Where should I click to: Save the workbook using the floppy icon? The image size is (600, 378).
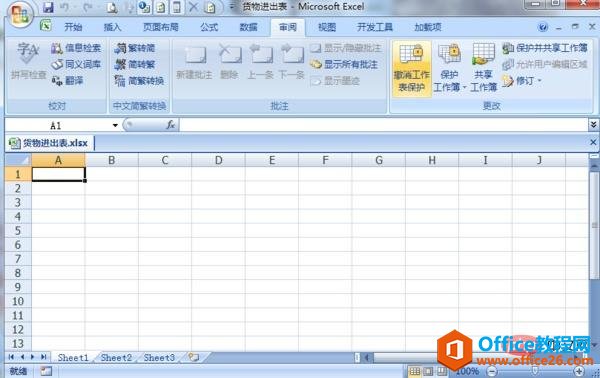[x=48, y=7]
